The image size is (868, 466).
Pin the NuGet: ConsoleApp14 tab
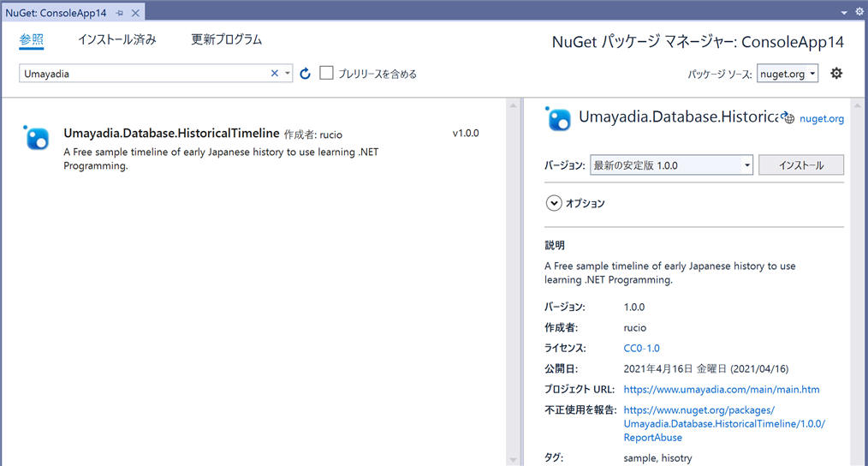point(120,13)
